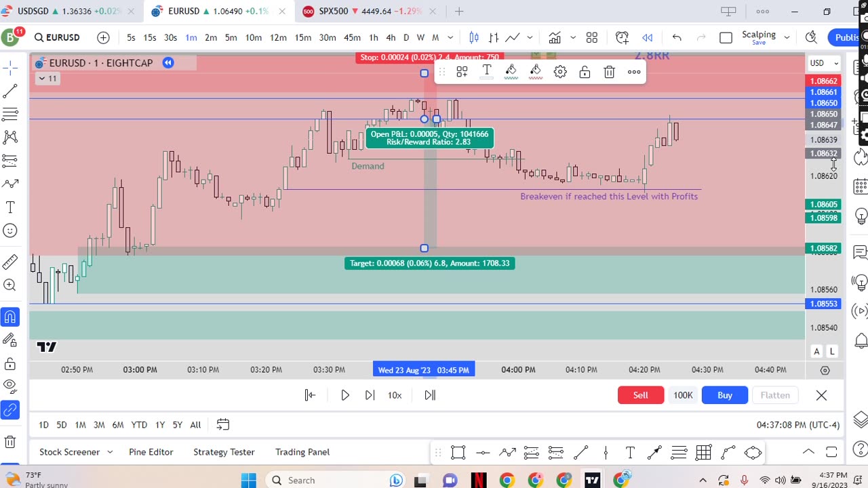Open Stock Screener dropdown chevron
This screenshot has height=488, width=868.
coord(110,452)
